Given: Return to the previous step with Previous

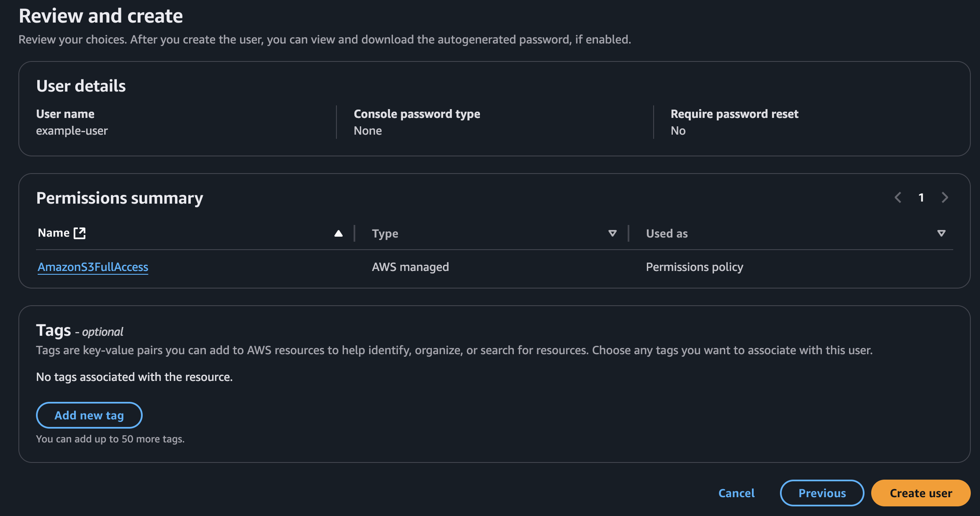Looking at the screenshot, I should pyautogui.click(x=821, y=493).
